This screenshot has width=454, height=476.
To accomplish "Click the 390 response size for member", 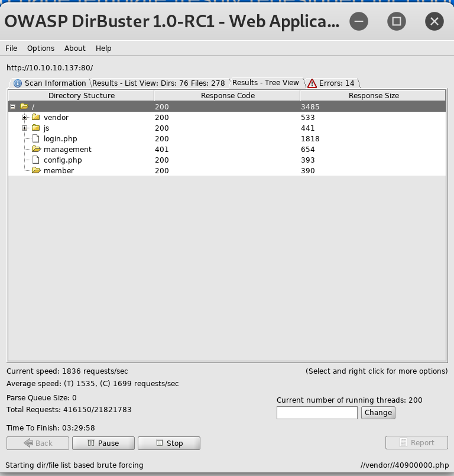I will 308,171.
